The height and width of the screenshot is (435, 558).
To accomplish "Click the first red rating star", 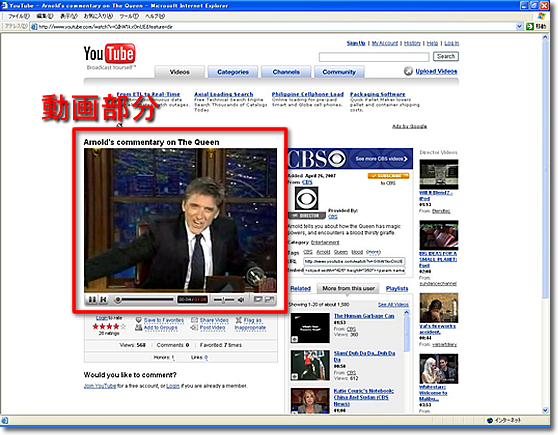I will (95, 326).
